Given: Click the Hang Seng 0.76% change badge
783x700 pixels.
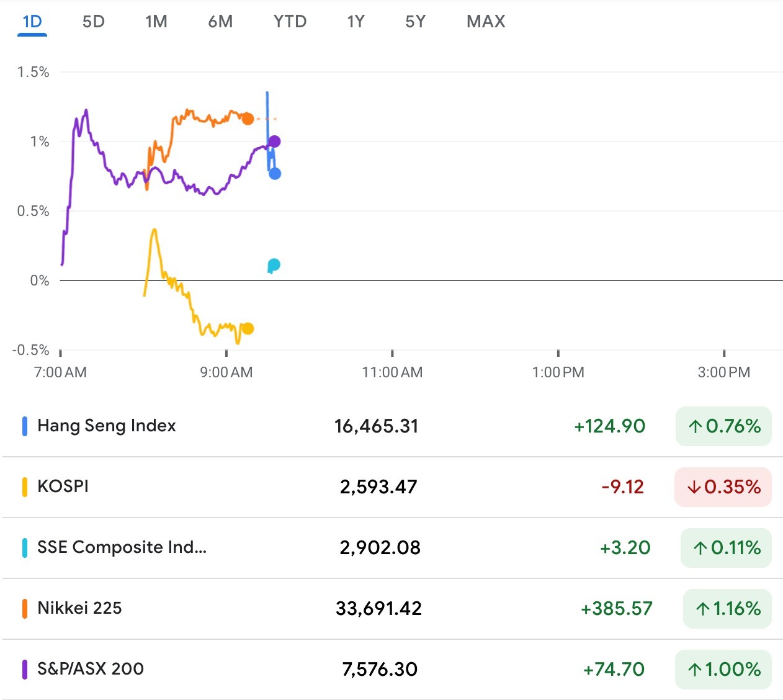Looking at the screenshot, I should coord(723,426).
